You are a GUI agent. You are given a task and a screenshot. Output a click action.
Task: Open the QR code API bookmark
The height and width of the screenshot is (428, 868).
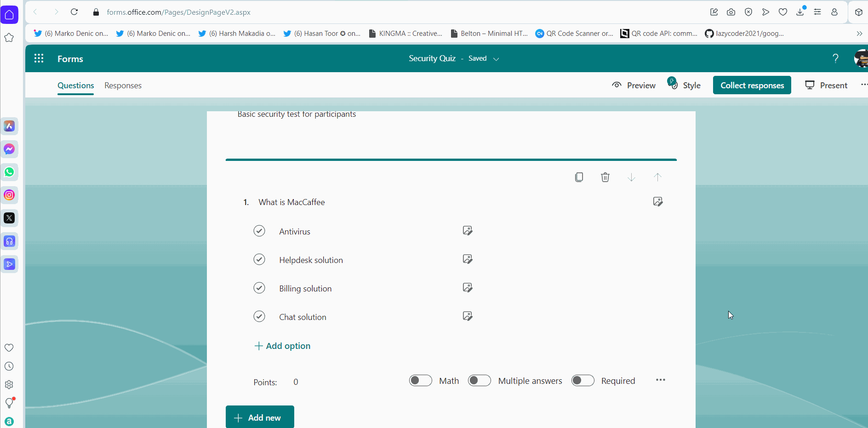coord(659,33)
